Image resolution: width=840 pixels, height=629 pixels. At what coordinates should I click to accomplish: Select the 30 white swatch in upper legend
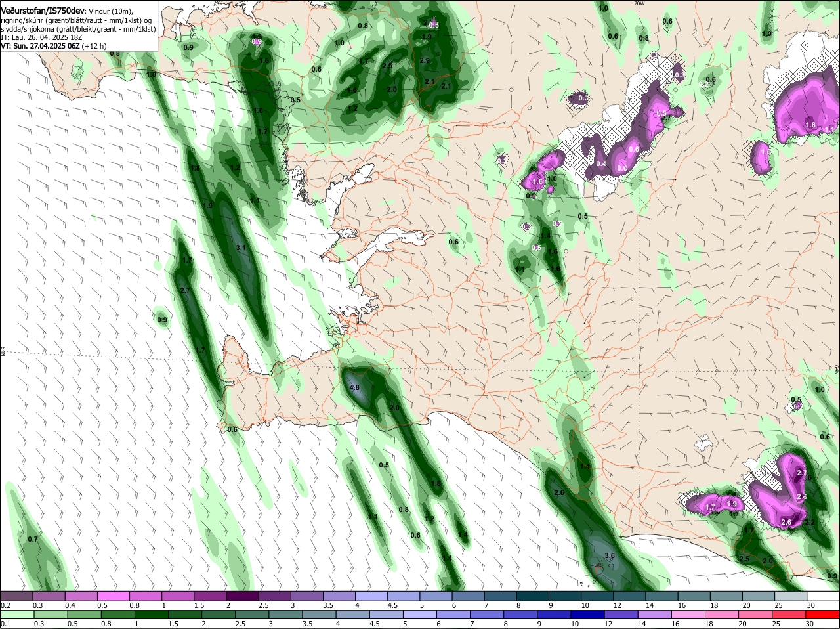[x=824, y=596]
